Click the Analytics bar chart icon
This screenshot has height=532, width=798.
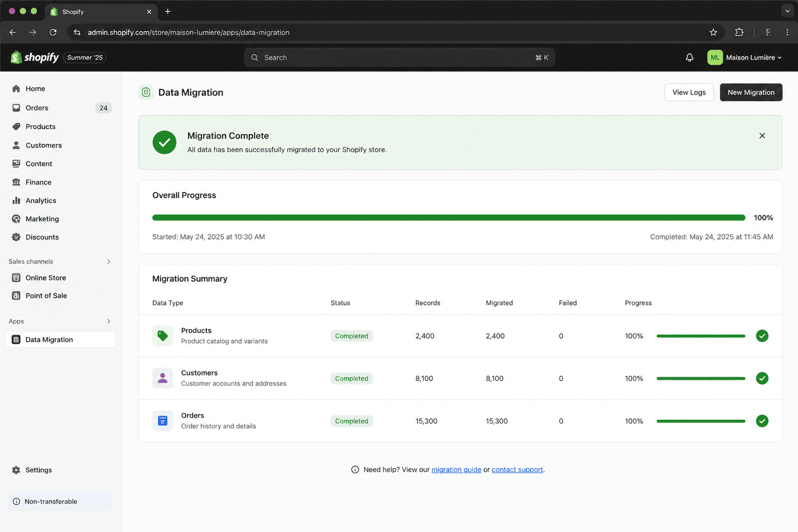(x=16, y=201)
